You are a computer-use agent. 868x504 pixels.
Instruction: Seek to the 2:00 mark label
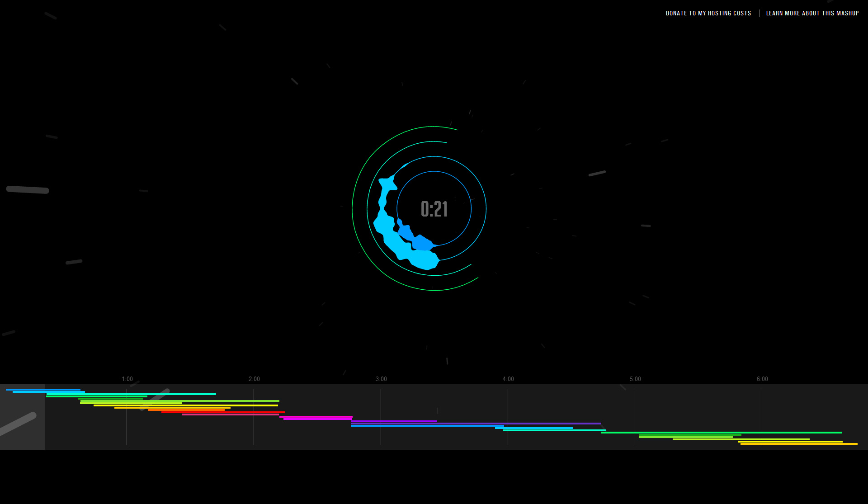coord(254,379)
